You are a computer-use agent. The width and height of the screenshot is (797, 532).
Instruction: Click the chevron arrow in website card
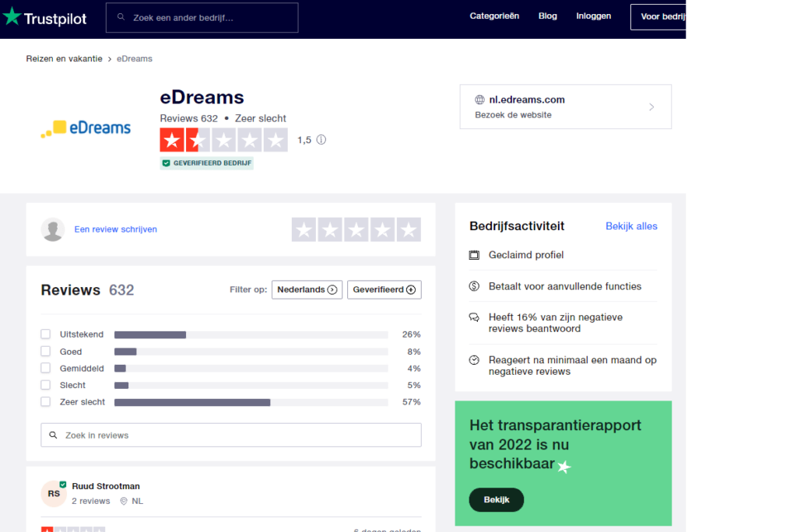[x=651, y=107]
